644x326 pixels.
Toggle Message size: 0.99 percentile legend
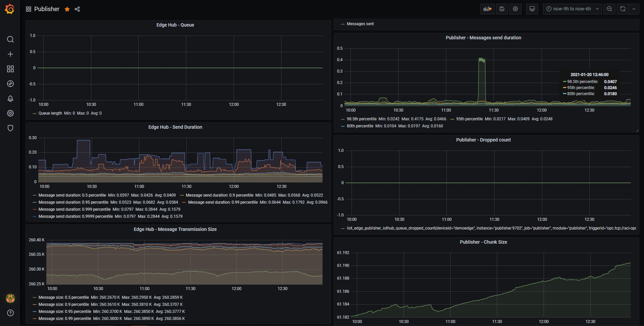(65, 319)
